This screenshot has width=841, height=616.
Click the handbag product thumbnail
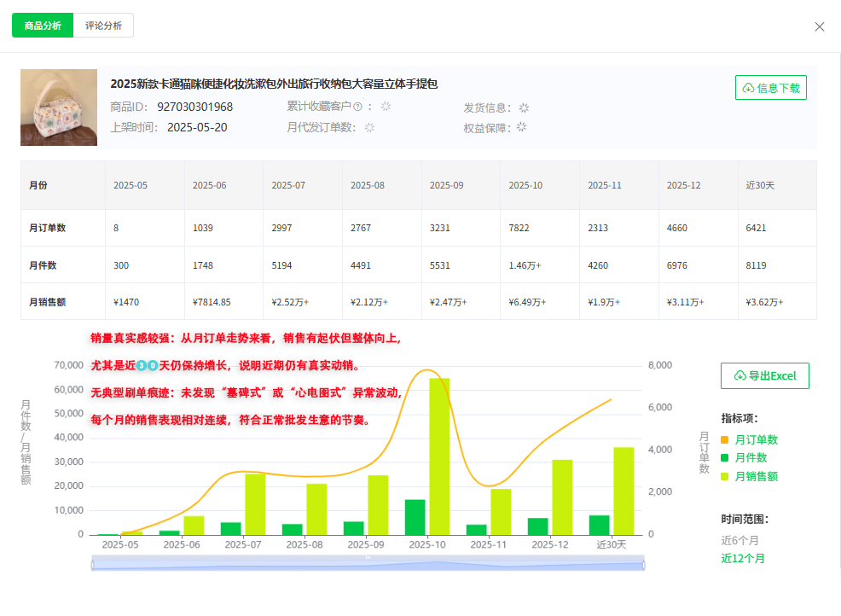(x=58, y=108)
